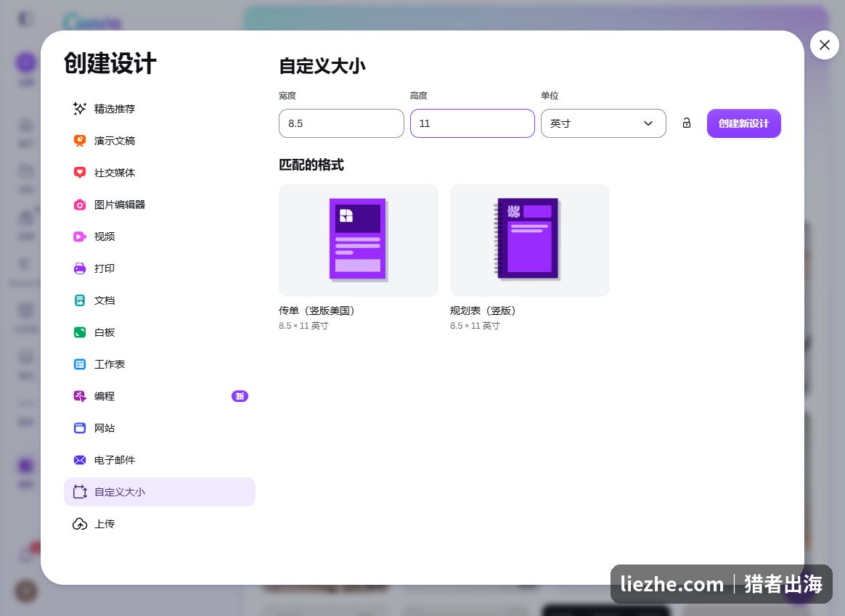Click the blue 工作表 sheet icon

click(x=80, y=364)
